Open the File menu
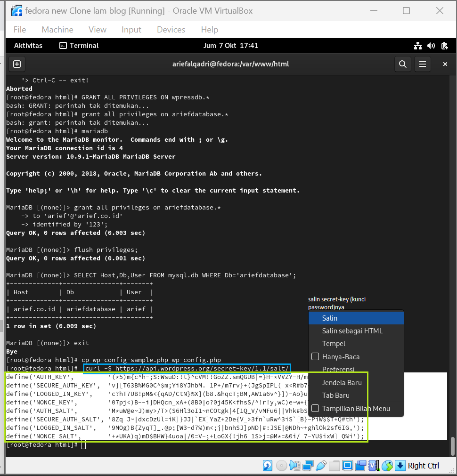The image size is (457, 476). pyautogui.click(x=20, y=30)
